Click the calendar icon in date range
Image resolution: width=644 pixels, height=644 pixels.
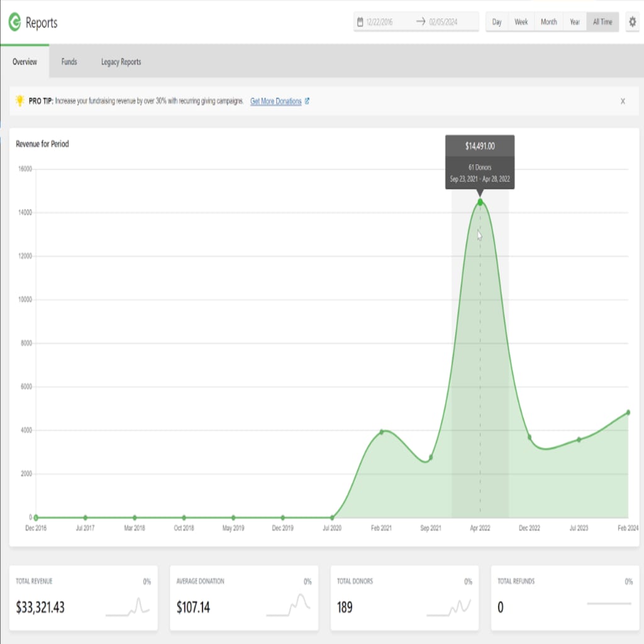360,22
